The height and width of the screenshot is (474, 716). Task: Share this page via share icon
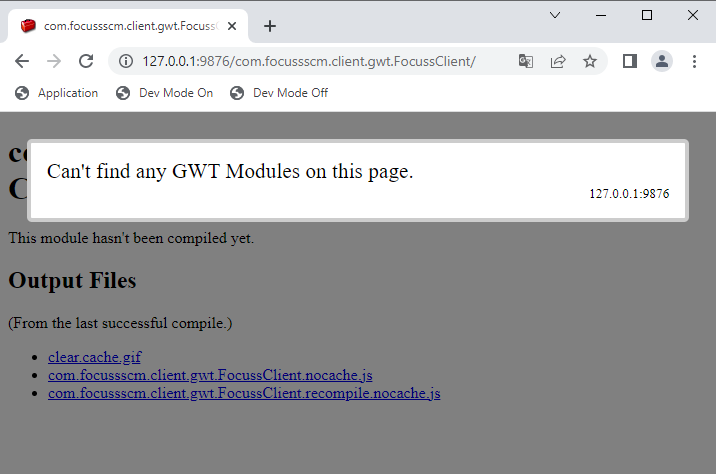(558, 61)
